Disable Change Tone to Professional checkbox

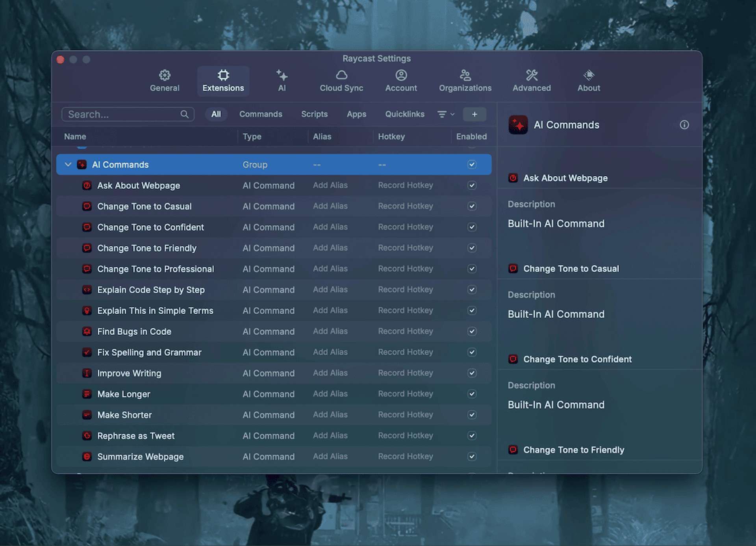472,269
